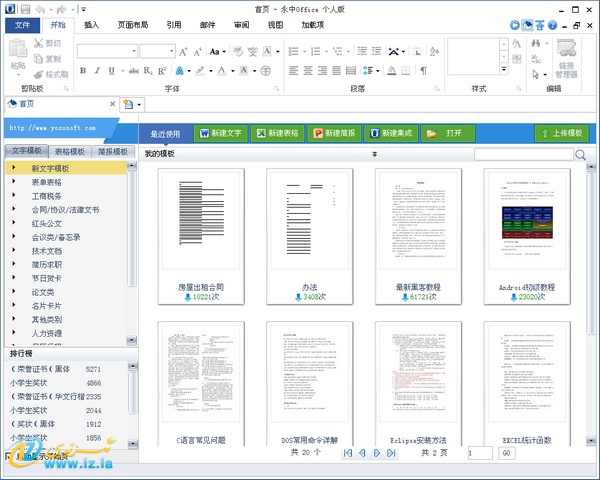Image resolution: width=600 pixels, height=480 pixels.
Task: Toggle Italic formatting
Action: tap(97, 70)
